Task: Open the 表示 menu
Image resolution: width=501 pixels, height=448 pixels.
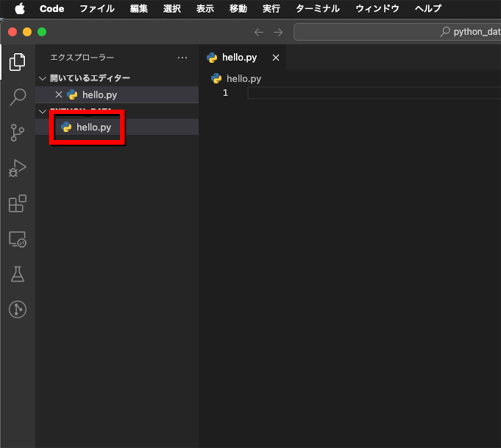Action: (205, 8)
